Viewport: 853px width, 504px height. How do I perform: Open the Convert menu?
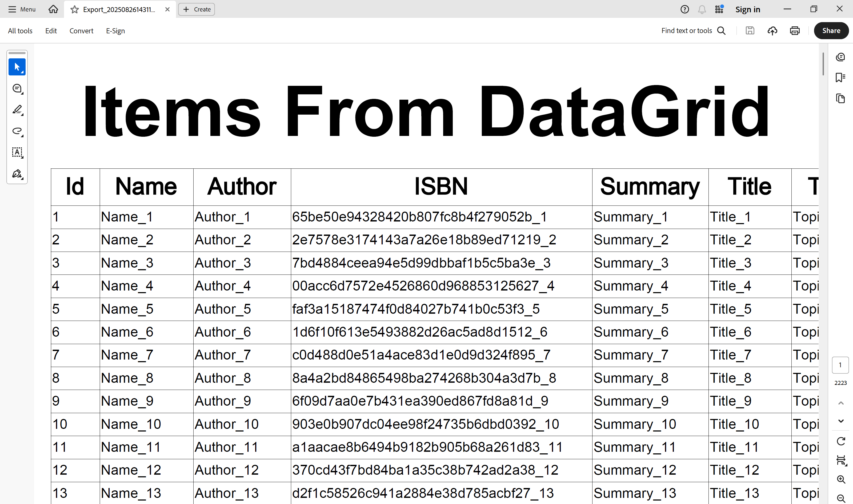tap(81, 31)
